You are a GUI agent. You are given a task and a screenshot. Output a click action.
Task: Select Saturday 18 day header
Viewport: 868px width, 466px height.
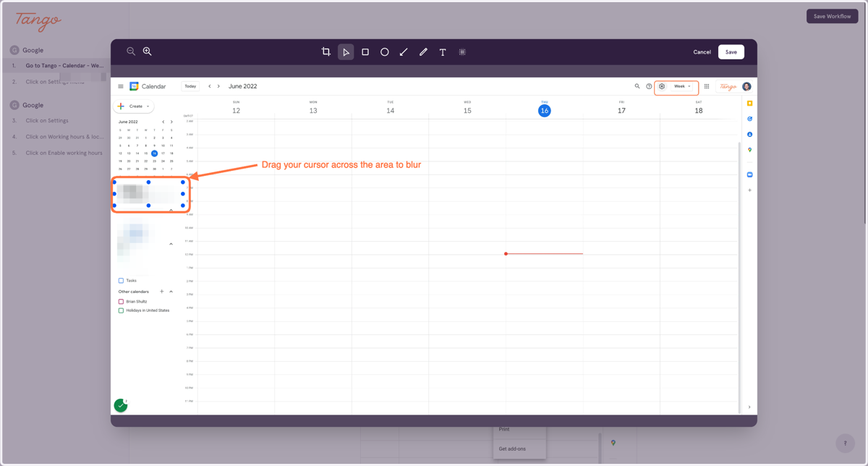699,109
